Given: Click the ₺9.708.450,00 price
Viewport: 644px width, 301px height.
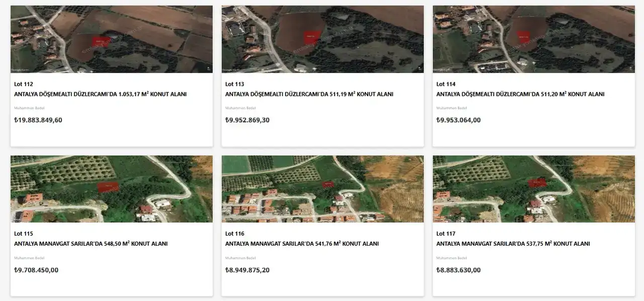Looking at the screenshot, I should [36, 270].
